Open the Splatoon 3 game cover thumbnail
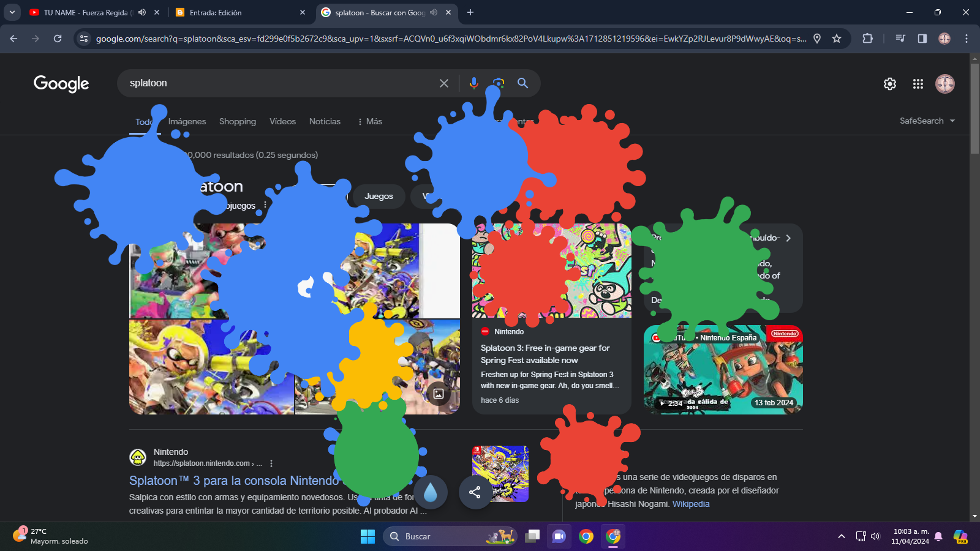 pos(500,474)
